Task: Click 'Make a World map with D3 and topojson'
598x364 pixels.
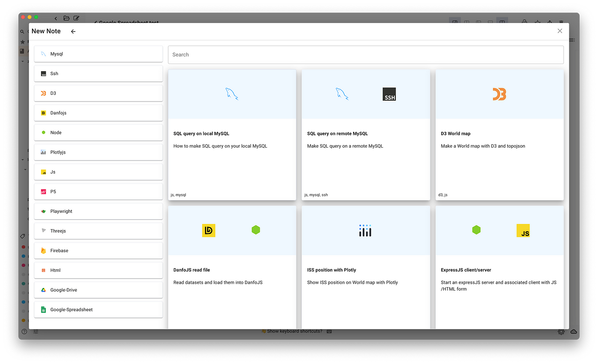Action: [x=483, y=146]
